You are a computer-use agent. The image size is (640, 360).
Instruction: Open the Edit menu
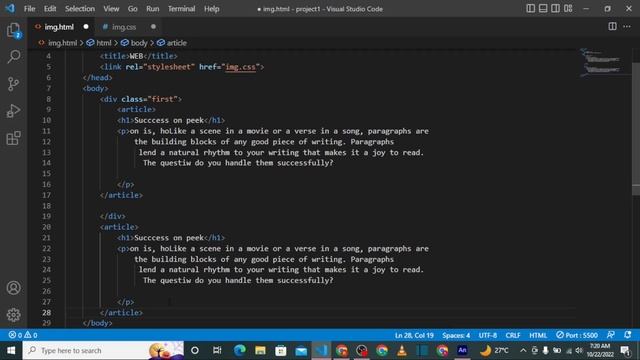coord(50,9)
